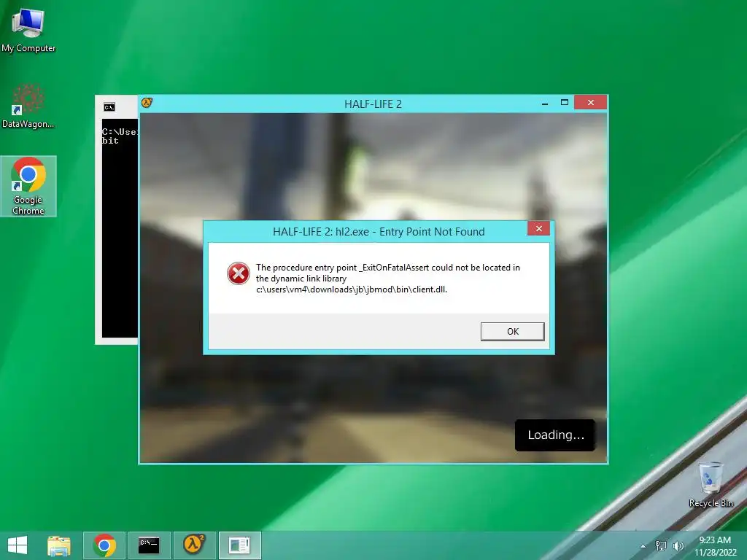Screen dimensions: 747x560
Task: Close the Entry Point Not Found error dialog
Action: click(539, 228)
